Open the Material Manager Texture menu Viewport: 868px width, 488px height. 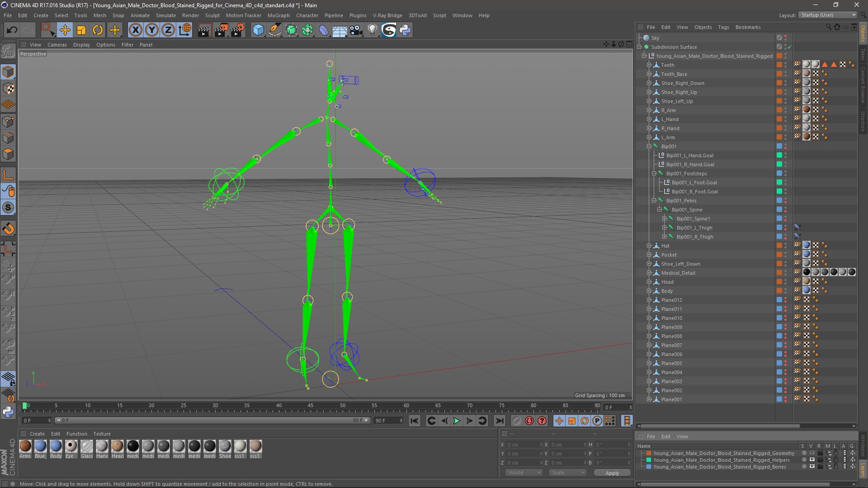coord(102,434)
